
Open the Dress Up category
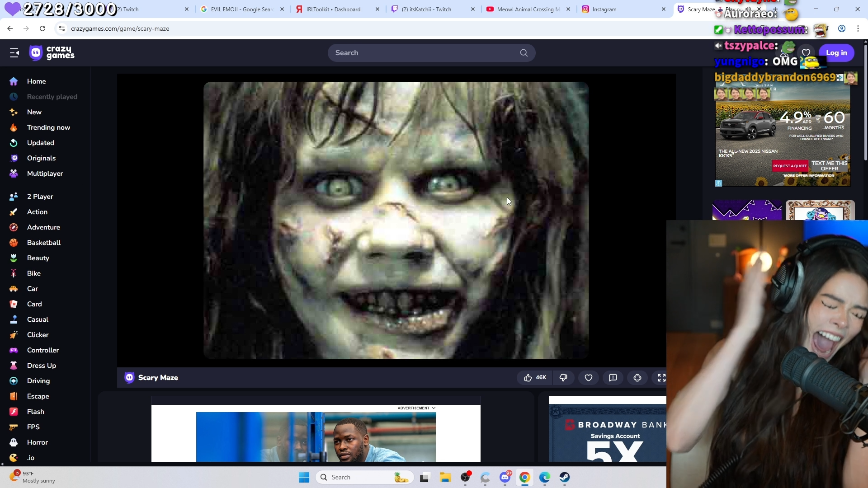coord(41,366)
